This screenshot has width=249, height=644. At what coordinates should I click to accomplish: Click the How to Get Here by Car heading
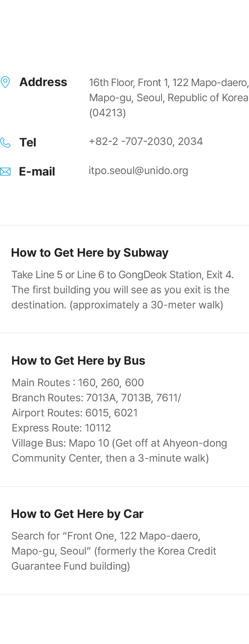click(77, 514)
